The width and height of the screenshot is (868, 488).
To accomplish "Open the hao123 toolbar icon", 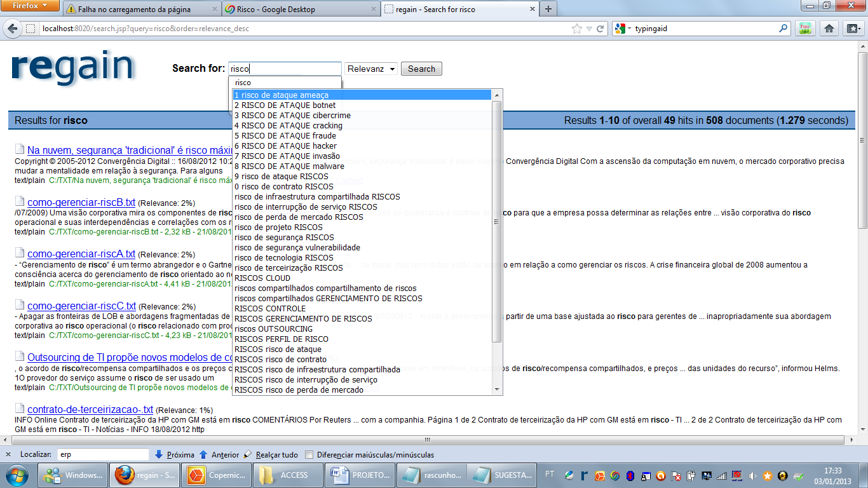I will coord(805,29).
